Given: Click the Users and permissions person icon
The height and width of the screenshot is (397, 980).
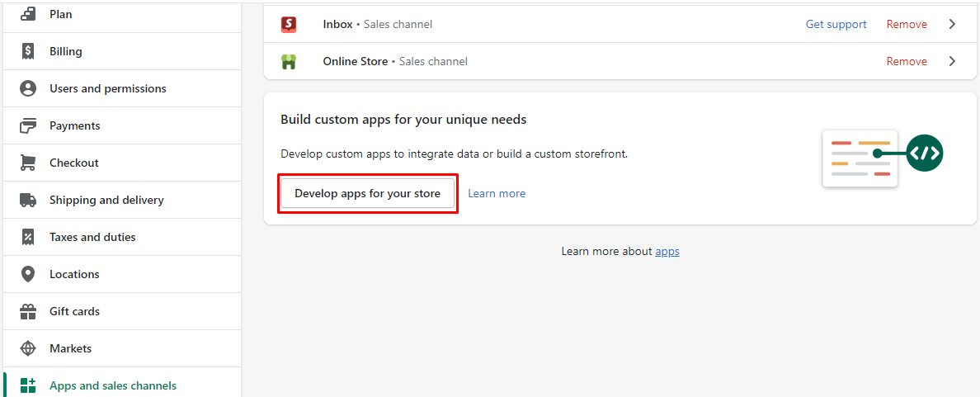Looking at the screenshot, I should point(28,88).
